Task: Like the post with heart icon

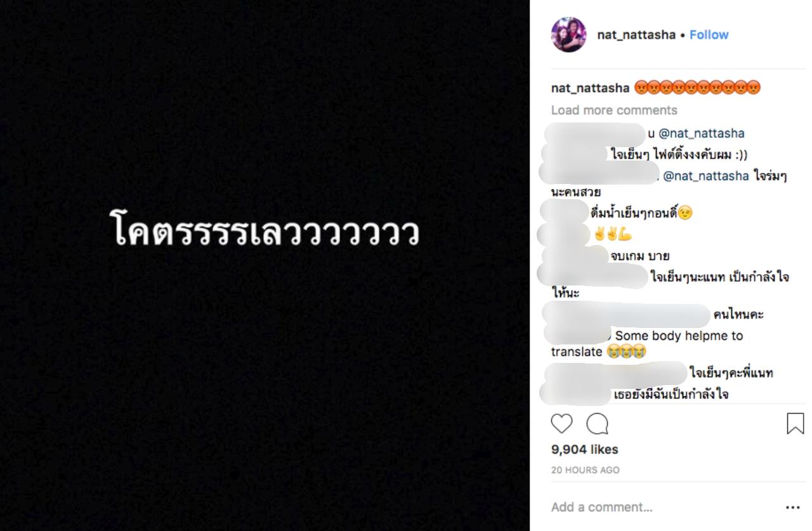Action: point(561,424)
